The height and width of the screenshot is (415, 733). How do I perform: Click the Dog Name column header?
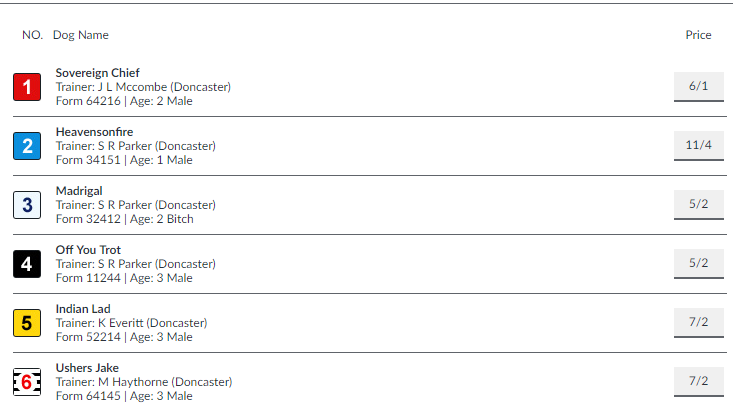click(81, 35)
